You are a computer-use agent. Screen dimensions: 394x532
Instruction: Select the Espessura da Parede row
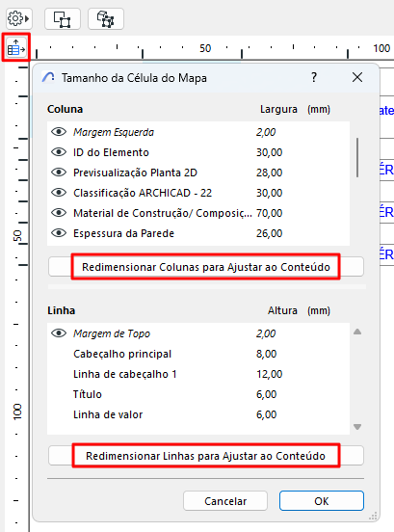pos(198,233)
